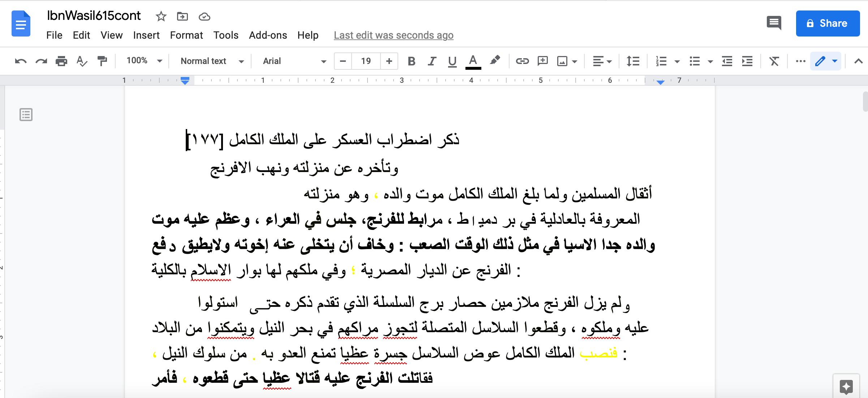
Task: Toggle Bold formatting
Action: [x=411, y=61]
